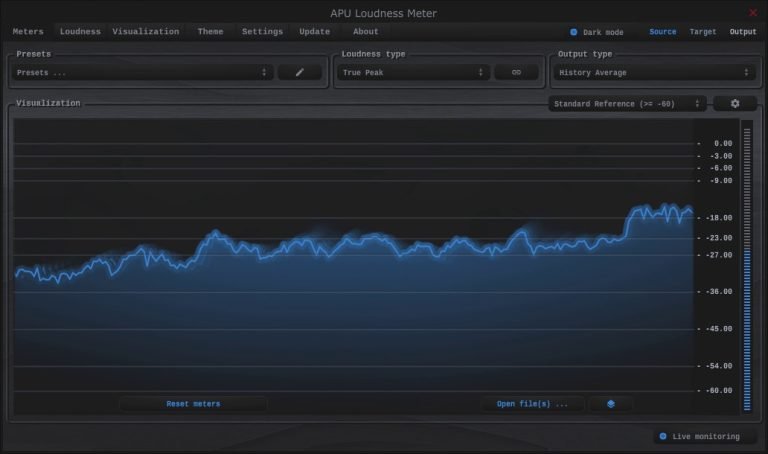Click the vertical level meter bar
This screenshot has height=454, width=768.
(x=747, y=268)
